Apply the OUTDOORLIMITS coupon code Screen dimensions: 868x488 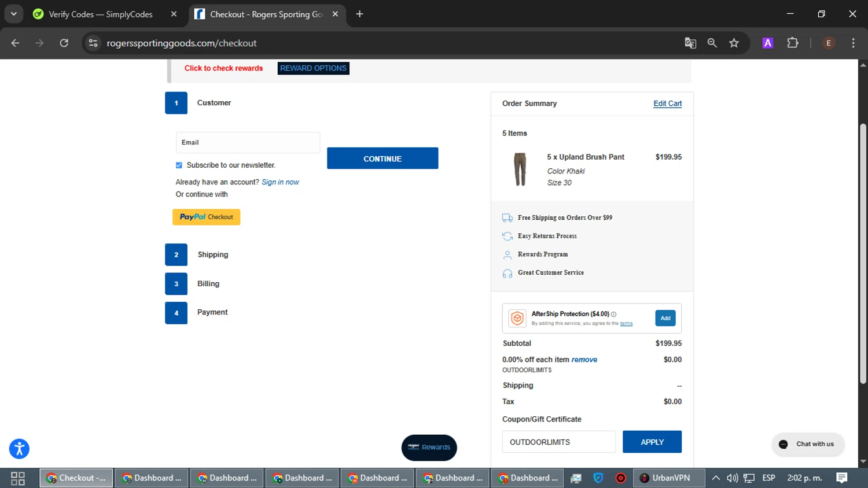click(x=652, y=442)
